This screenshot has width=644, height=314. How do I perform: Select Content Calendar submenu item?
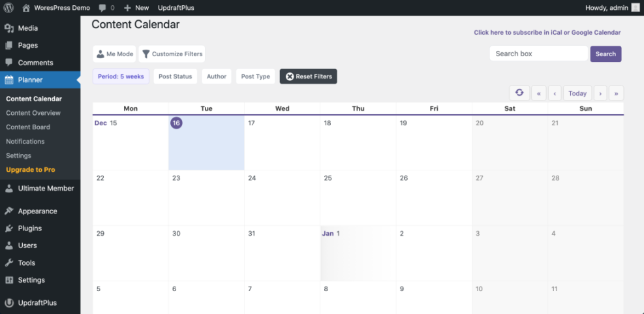[34, 99]
